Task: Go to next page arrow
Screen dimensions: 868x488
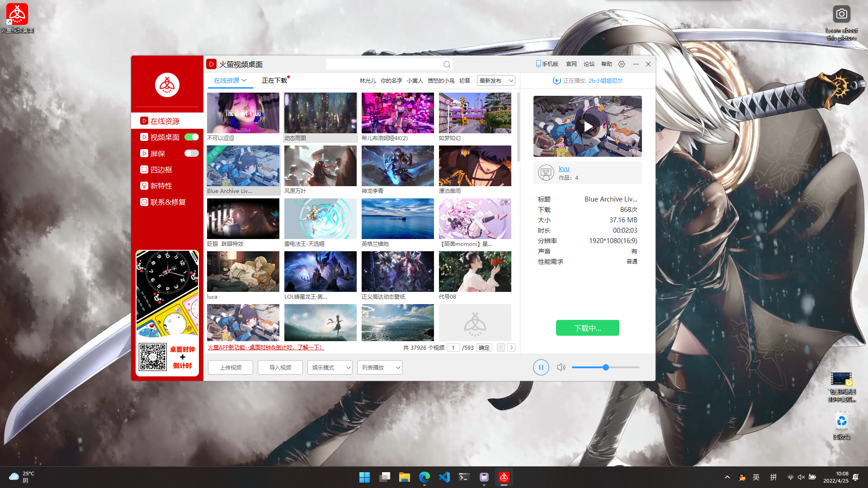Action: tap(511, 347)
